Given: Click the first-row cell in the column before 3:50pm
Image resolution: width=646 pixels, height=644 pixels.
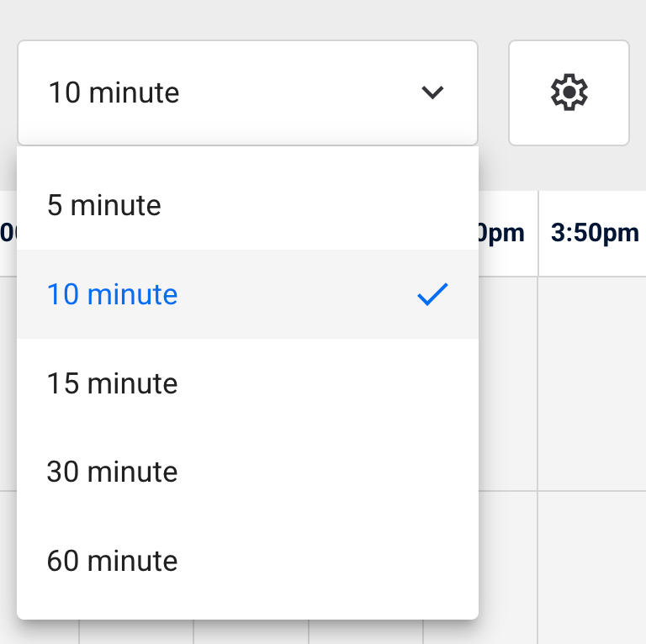Looking at the screenshot, I should [x=508, y=383].
